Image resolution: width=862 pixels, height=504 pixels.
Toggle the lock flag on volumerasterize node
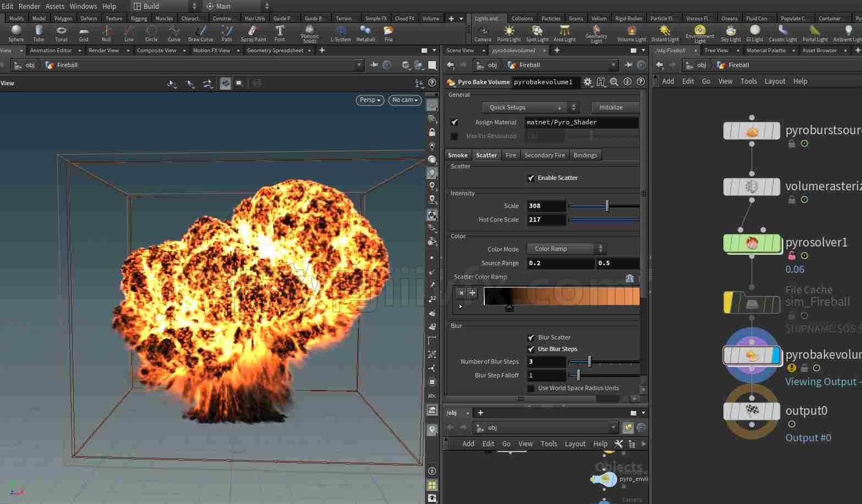tap(792, 200)
